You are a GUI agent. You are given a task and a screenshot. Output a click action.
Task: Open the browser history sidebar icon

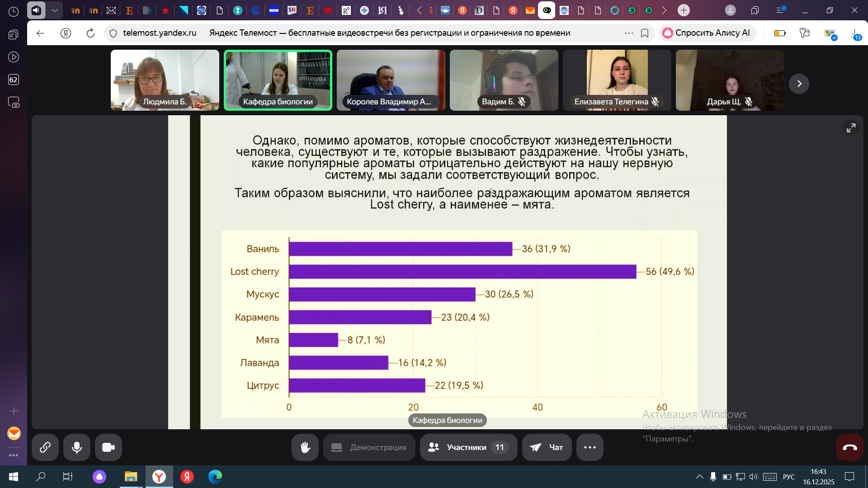click(14, 12)
